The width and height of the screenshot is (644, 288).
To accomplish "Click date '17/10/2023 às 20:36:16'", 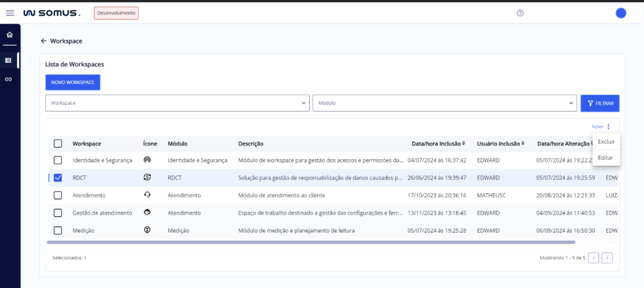I will pos(437,196).
